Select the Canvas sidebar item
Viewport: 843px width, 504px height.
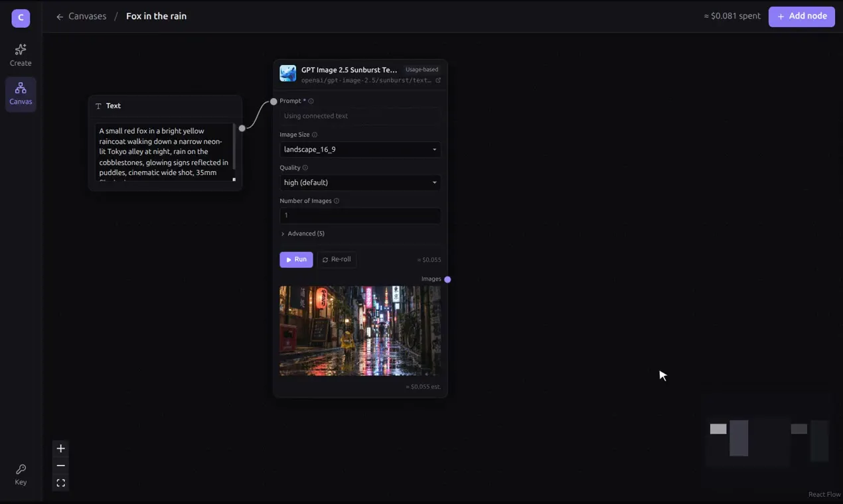tap(21, 94)
